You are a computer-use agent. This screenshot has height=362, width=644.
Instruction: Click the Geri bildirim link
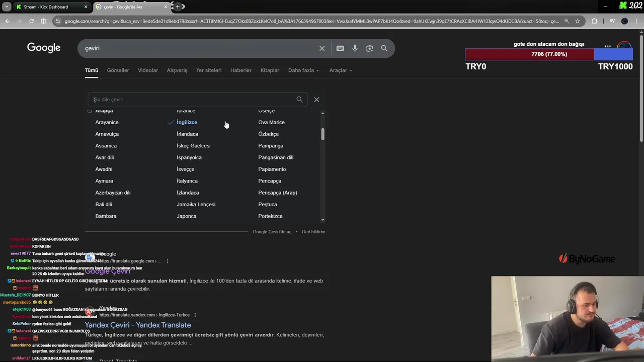click(x=313, y=232)
